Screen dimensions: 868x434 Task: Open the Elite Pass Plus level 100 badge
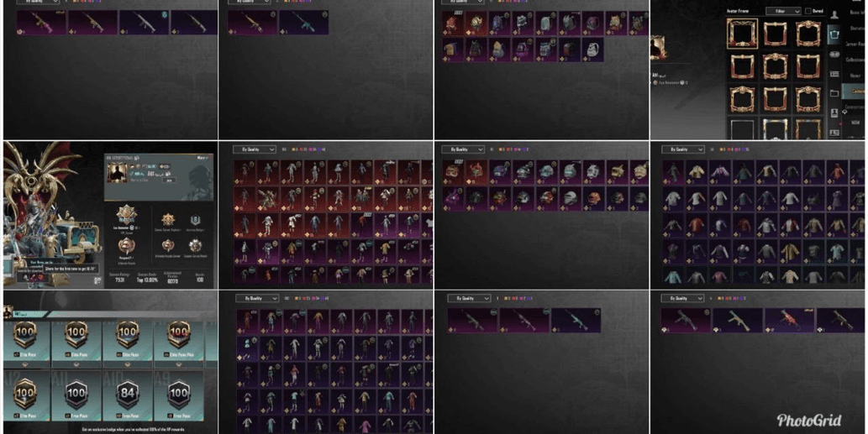coord(178,334)
